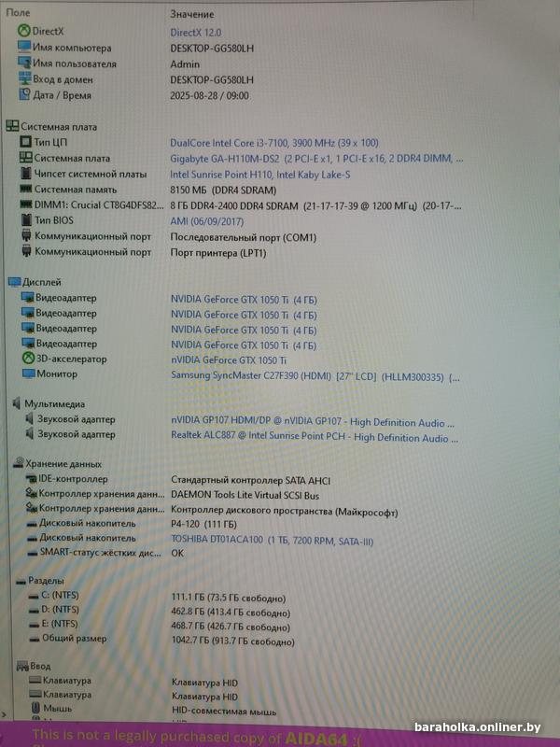Click the Тип ЦП processor icon
The width and height of the screenshot is (560, 747).
click(26, 142)
